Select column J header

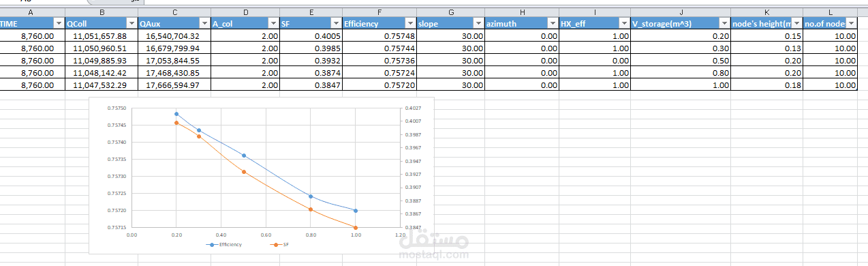(680, 12)
